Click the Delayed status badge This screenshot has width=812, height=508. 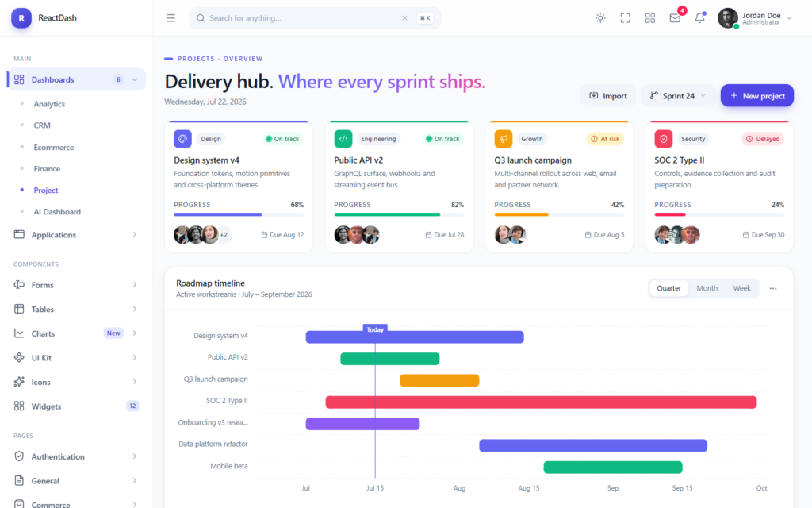[x=763, y=139]
